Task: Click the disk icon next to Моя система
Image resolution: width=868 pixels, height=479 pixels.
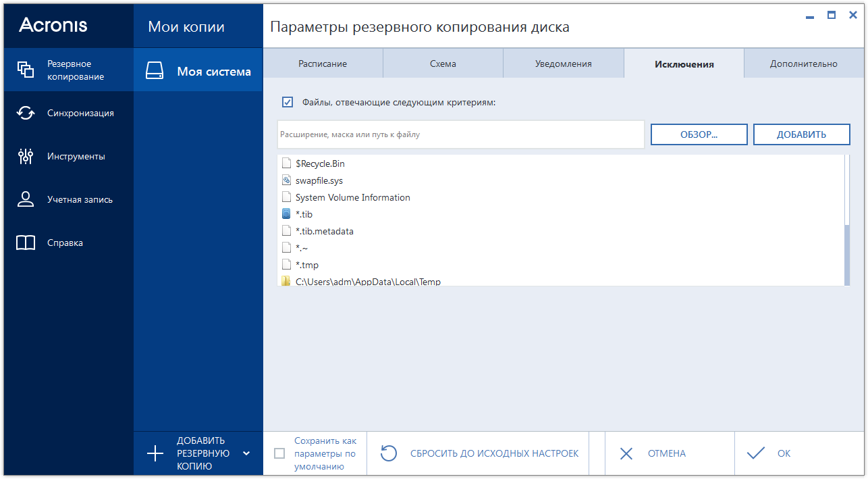Action: tap(155, 70)
